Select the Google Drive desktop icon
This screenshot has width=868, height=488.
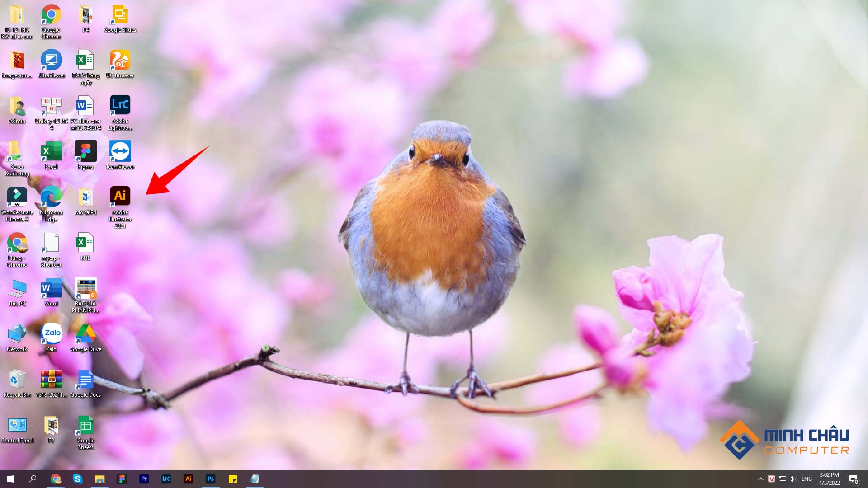85,338
